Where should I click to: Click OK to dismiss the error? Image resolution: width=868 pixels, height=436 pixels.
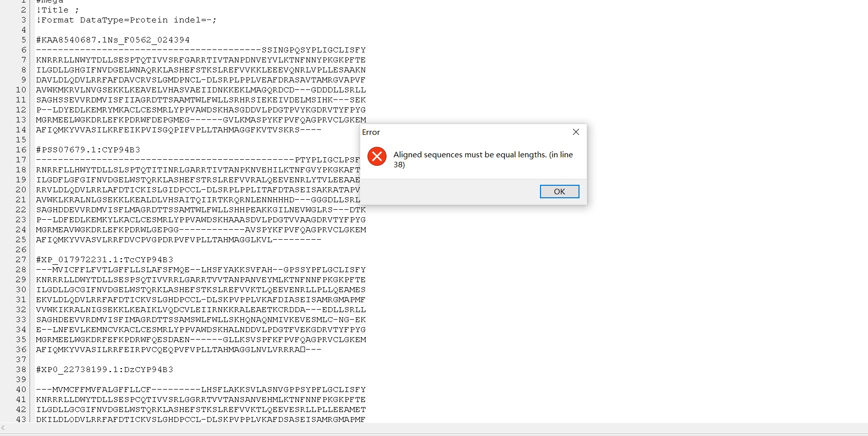click(559, 191)
